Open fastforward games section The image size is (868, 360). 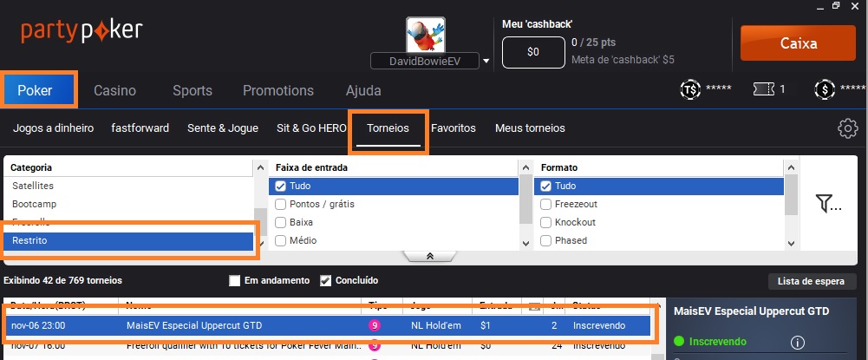point(140,128)
